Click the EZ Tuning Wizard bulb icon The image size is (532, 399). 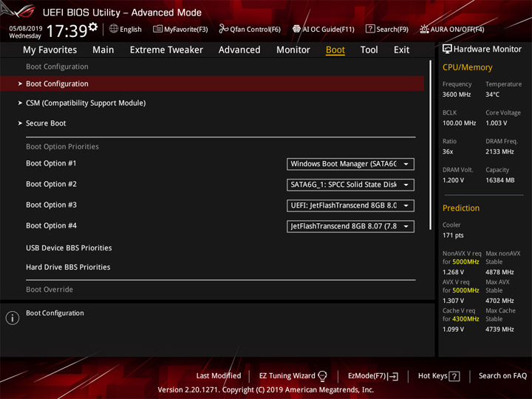click(x=322, y=375)
